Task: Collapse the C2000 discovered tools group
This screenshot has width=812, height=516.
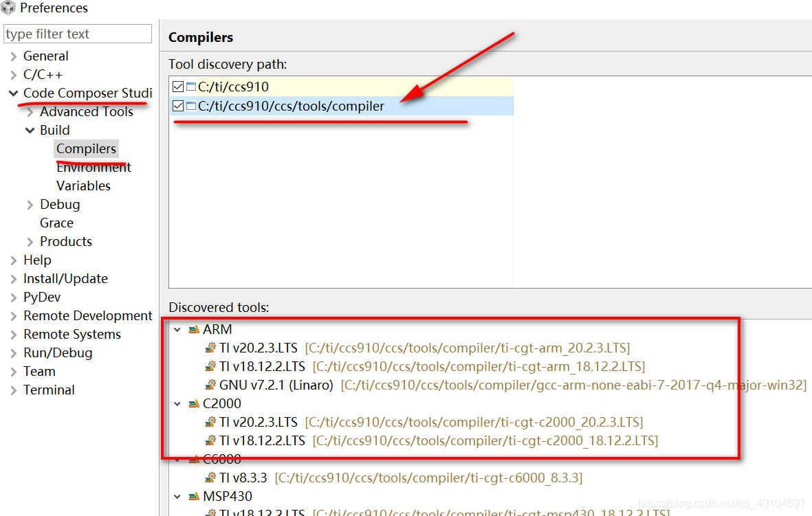Action: click(x=177, y=404)
